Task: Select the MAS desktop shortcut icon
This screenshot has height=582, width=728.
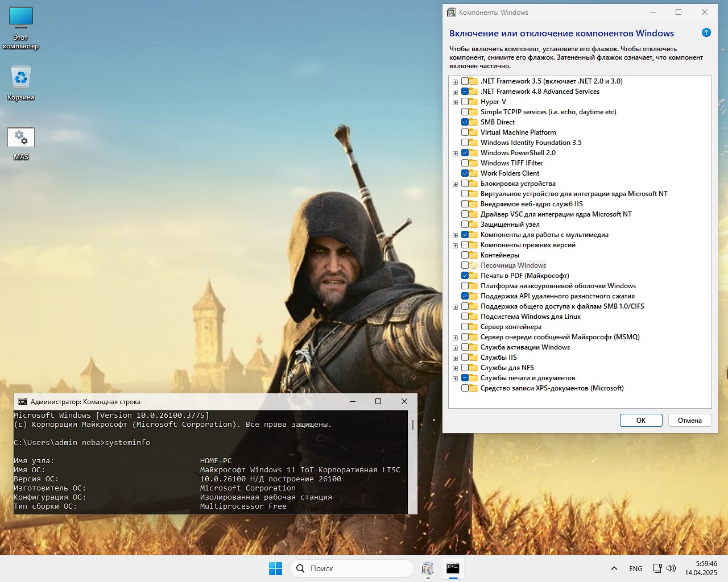Action: [x=21, y=143]
